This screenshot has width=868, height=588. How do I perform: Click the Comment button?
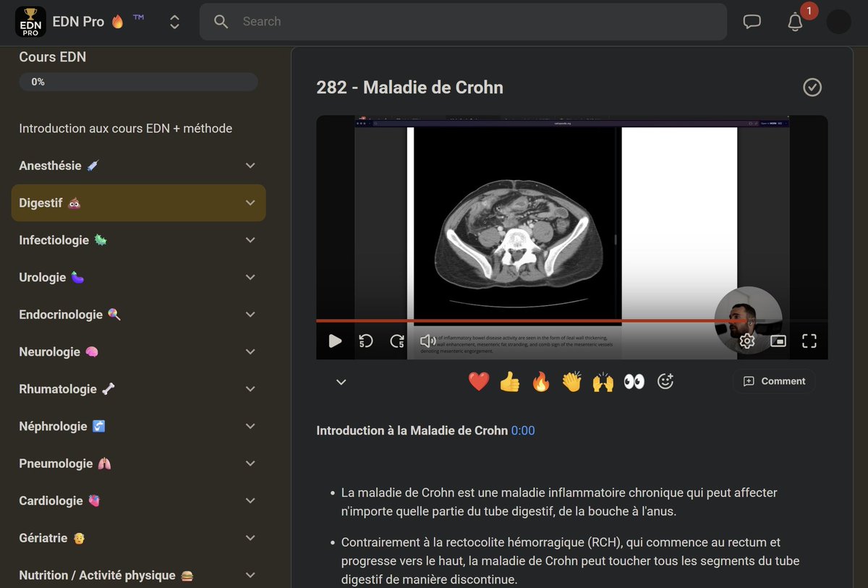point(774,381)
